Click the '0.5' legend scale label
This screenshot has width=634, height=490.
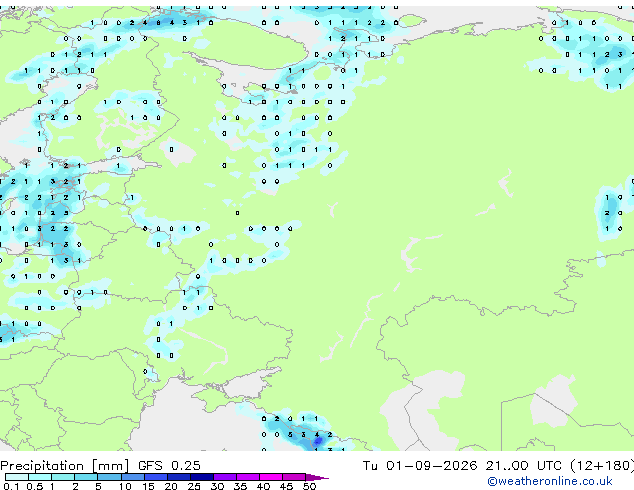[35, 486]
